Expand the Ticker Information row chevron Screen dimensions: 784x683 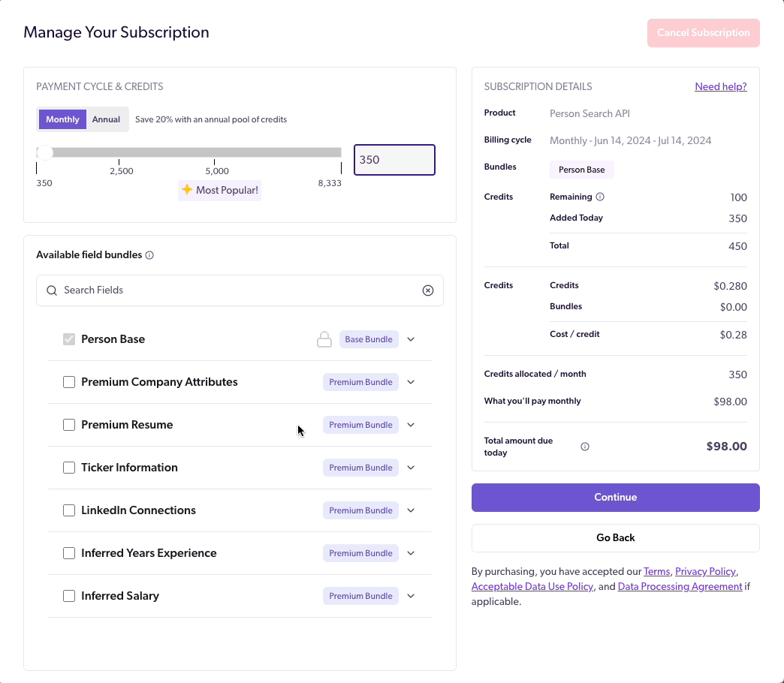tap(411, 467)
